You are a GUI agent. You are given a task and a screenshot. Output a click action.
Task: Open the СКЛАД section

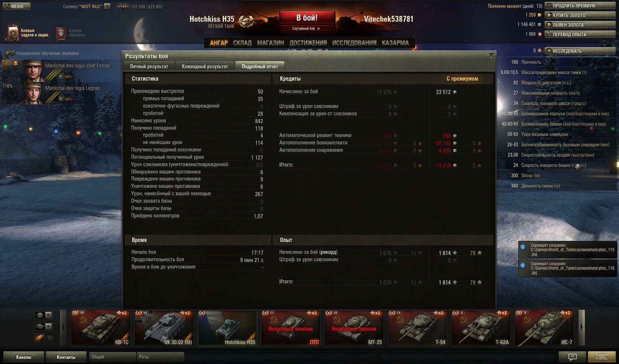242,43
